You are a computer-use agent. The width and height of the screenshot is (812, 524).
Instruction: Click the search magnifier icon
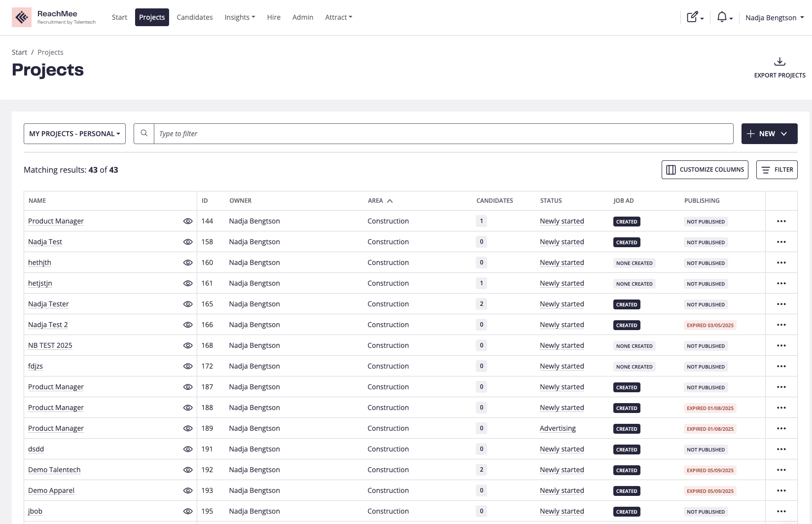click(x=144, y=134)
